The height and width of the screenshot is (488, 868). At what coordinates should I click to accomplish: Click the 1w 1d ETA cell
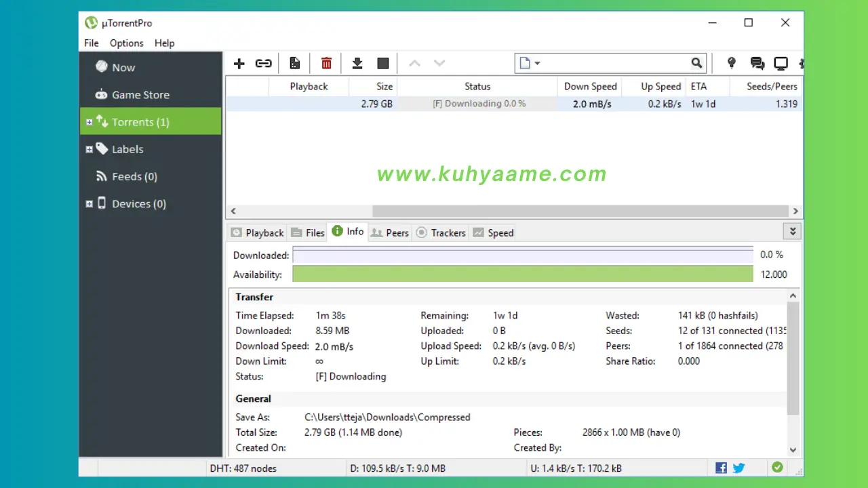(703, 104)
